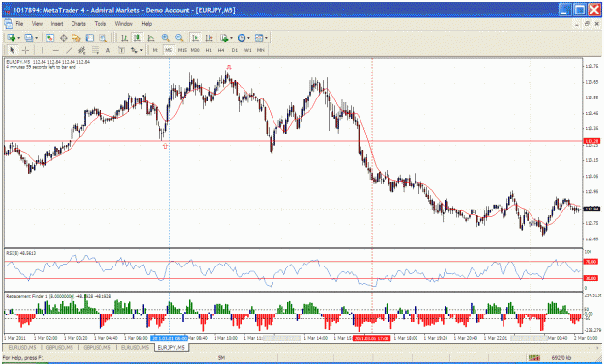Open the Indicators list icon

coord(224,38)
